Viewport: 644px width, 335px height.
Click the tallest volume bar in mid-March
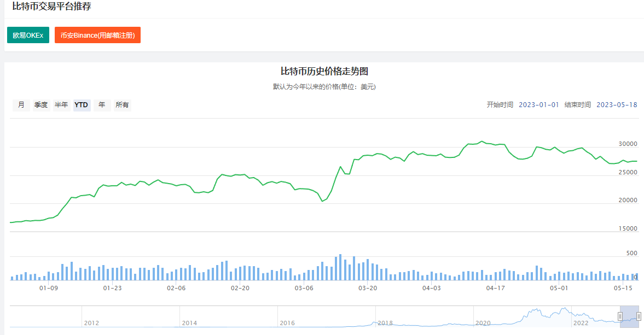(340, 267)
